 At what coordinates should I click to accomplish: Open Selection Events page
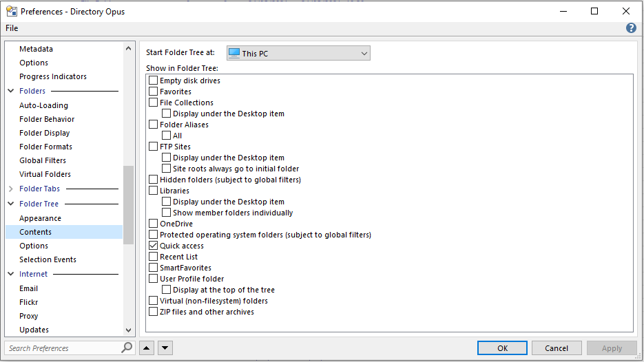click(x=48, y=259)
